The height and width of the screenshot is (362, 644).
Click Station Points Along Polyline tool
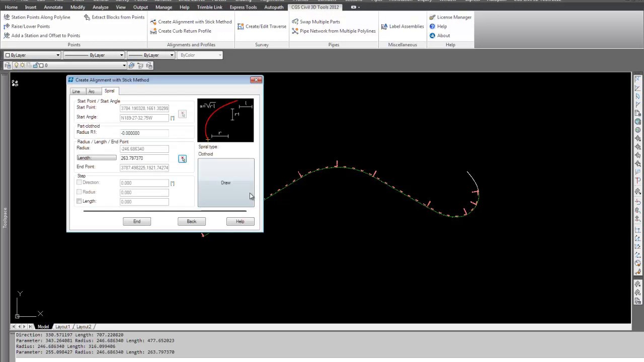tap(37, 17)
